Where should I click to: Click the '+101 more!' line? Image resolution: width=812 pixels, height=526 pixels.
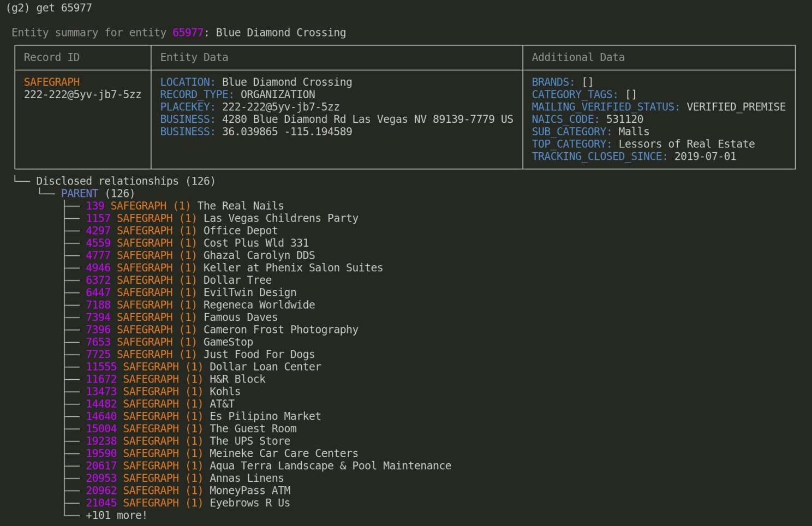click(x=116, y=515)
